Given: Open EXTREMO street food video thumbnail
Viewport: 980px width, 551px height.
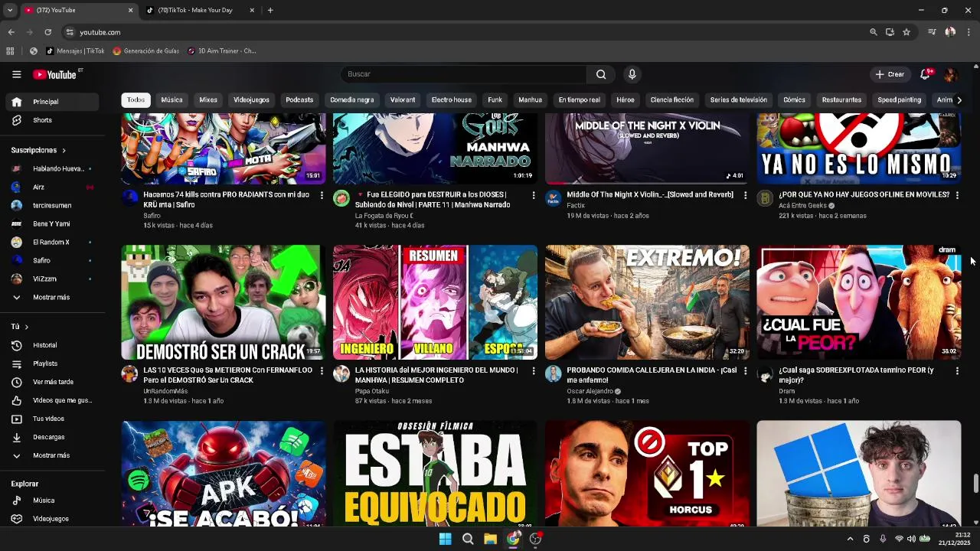Looking at the screenshot, I should click(x=647, y=302).
